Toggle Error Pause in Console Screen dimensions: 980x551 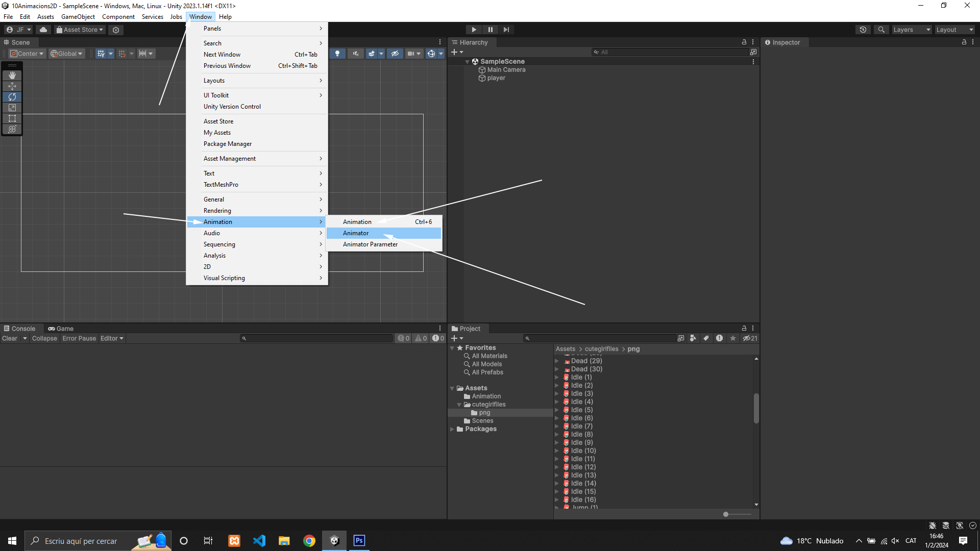click(79, 338)
